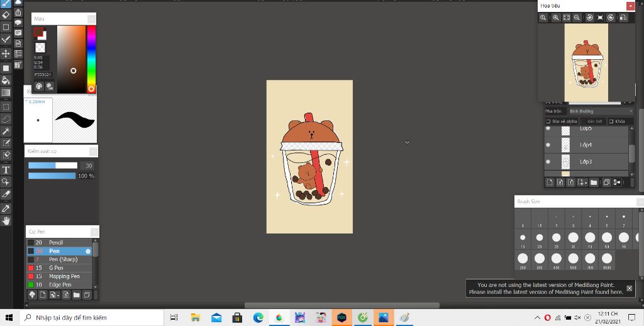Viewport: 644px width, 326px height.
Task: Select the Magic Wand tool
Action: pos(6,131)
